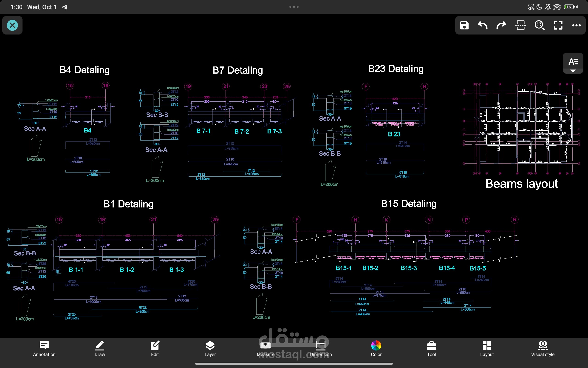Select the 'B15-5' beam label
This screenshot has width=588, height=368.
click(x=478, y=268)
